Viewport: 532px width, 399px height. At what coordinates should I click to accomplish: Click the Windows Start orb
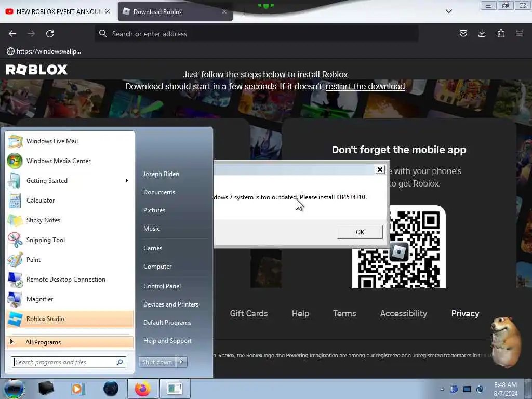(14, 389)
